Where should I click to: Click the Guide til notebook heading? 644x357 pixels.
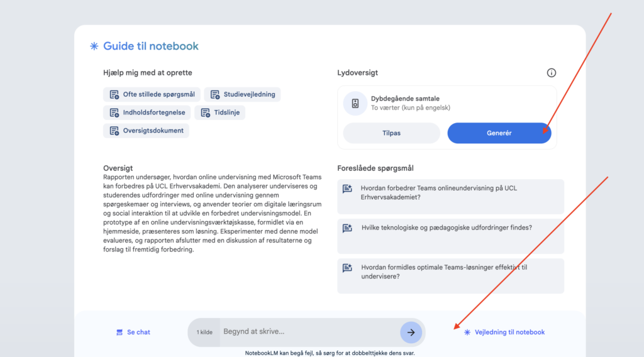pyautogui.click(x=151, y=46)
